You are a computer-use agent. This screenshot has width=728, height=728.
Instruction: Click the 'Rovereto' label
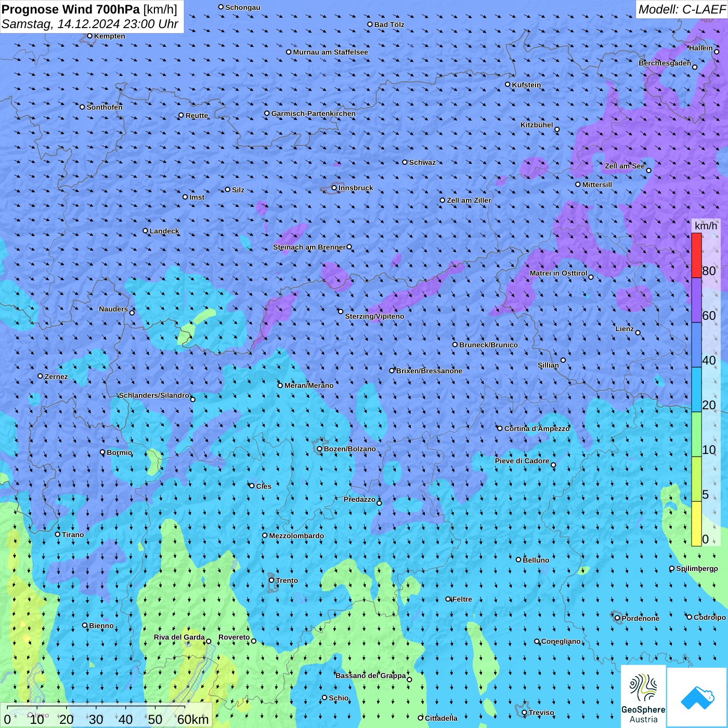(x=234, y=637)
